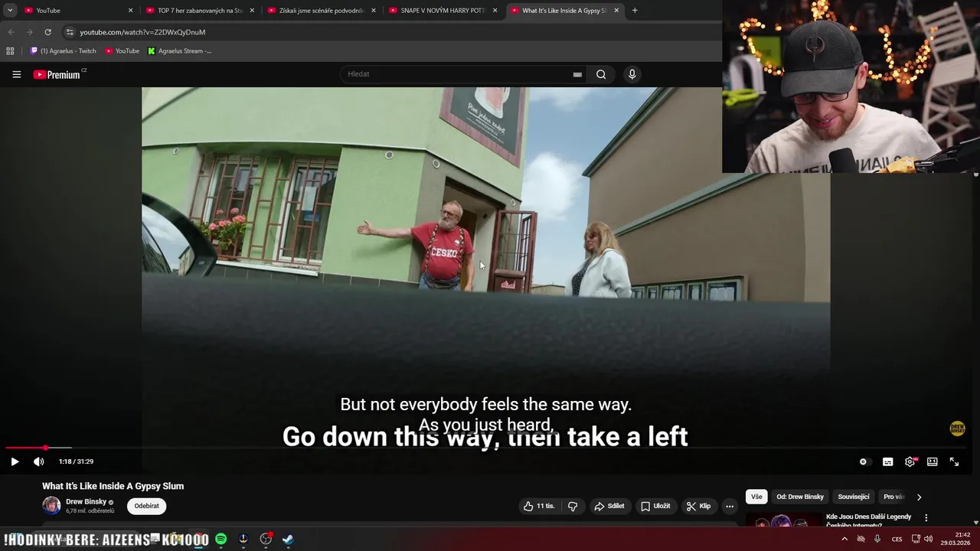This screenshot has height=551, width=980.
Task: Click the Drew Binsky channel watermark in video
Action: [957, 429]
